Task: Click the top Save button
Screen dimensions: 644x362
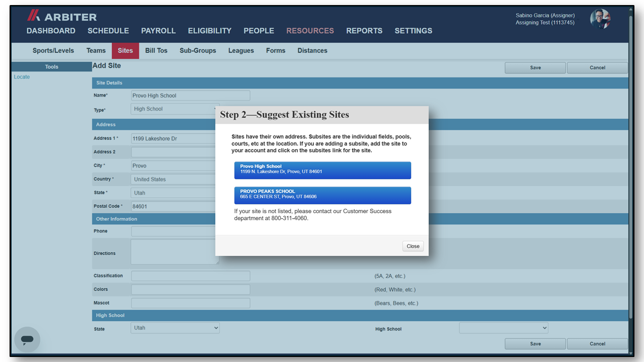Action: tap(535, 68)
